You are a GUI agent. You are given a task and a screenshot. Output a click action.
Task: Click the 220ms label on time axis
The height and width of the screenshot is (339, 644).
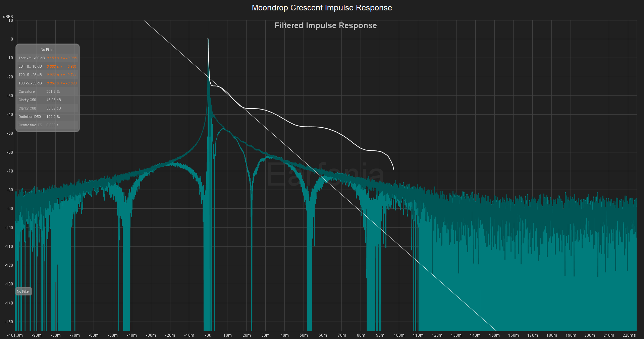[629, 335]
